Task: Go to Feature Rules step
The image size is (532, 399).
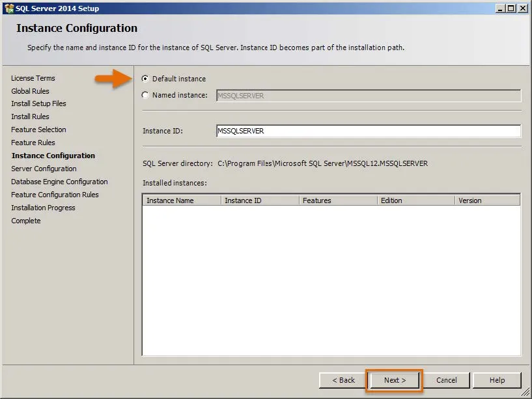Action: [x=33, y=143]
